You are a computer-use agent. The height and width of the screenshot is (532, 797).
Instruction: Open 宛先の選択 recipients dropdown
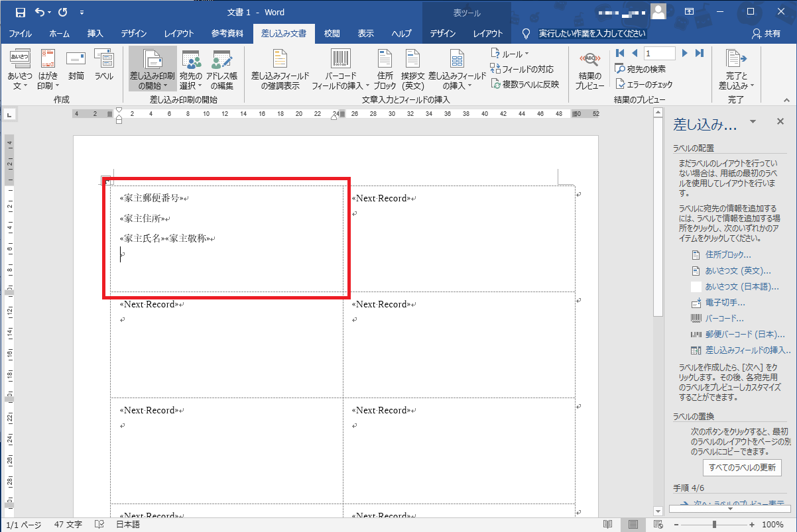pos(191,70)
